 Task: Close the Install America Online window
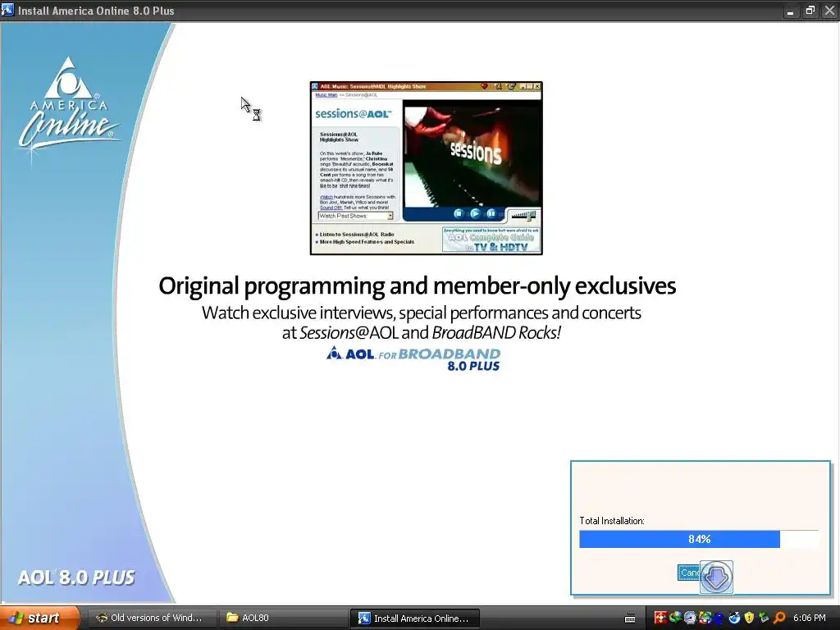(829, 11)
